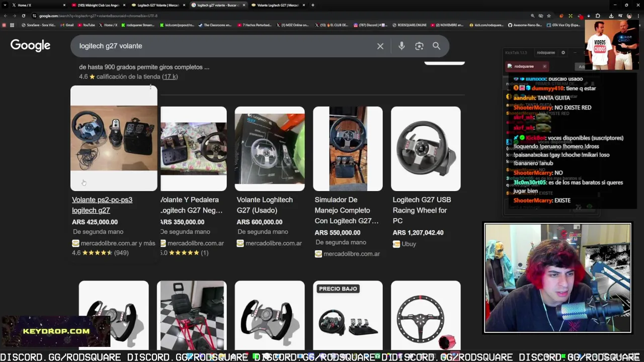Open the KickTalk settings gear icon
644x362 pixels.
(x=563, y=52)
